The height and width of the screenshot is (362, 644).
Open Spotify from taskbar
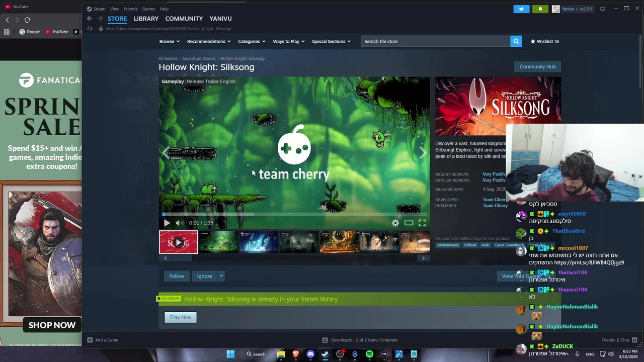(370, 354)
